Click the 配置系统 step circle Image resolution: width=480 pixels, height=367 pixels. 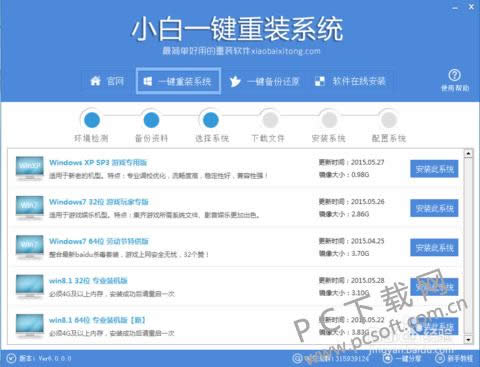click(x=389, y=120)
